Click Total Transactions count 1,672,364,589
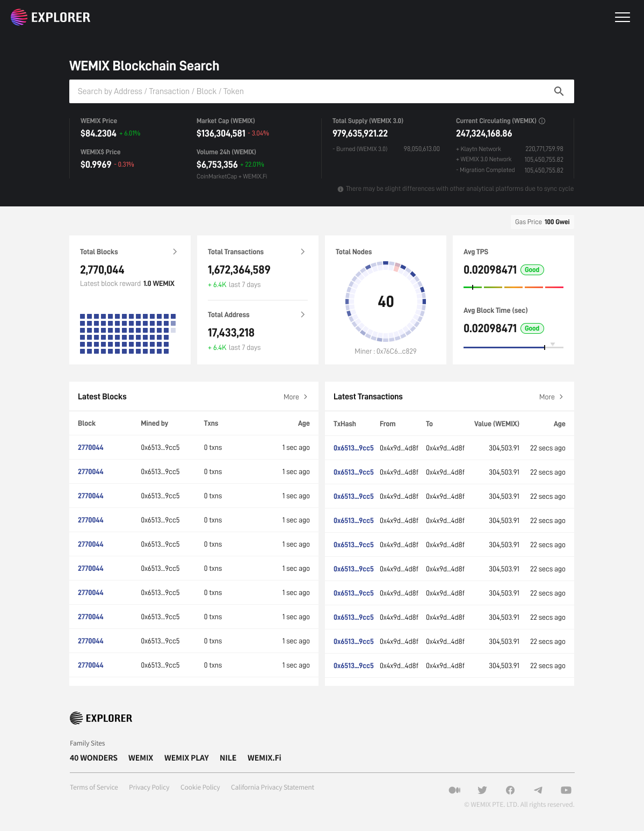 pyautogui.click(x=239, y=270)
